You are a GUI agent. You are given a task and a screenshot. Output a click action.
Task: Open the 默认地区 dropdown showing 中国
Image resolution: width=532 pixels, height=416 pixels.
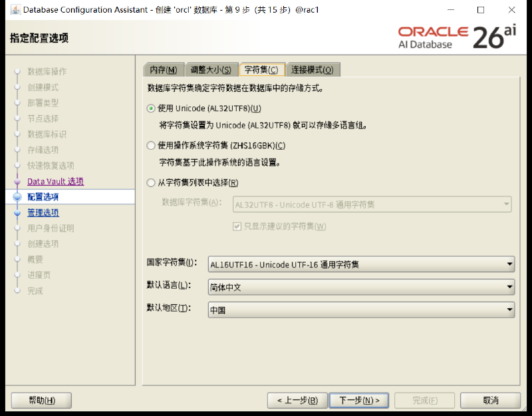pyautogui.click(x=361, y=310)
